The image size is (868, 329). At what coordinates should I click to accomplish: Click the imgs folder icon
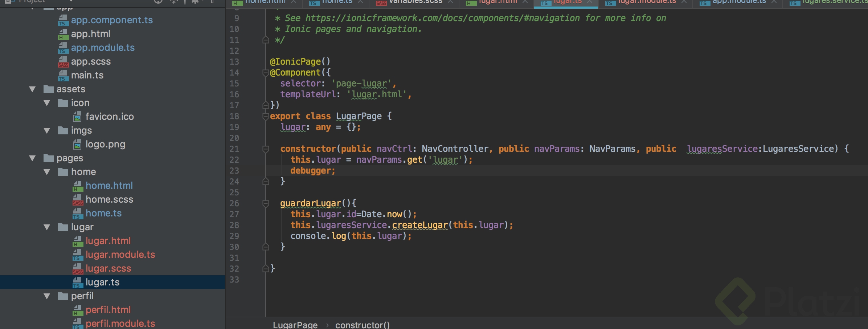[63, 130]
